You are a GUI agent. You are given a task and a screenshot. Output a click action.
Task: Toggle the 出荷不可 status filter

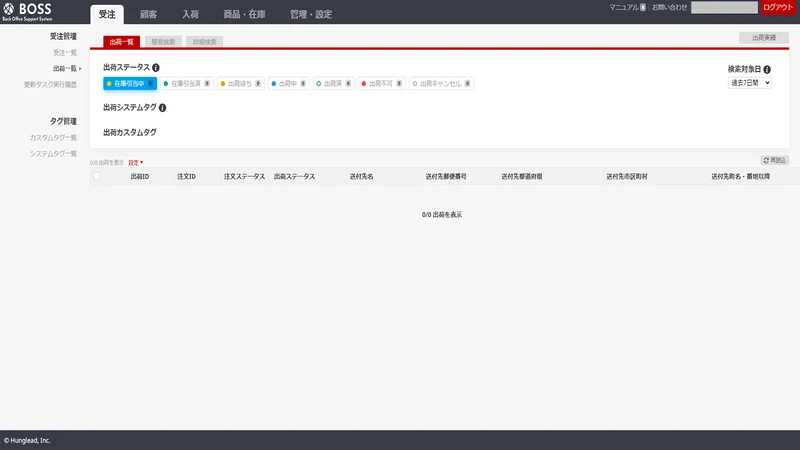pyautogui.click(x=381, y=84)
